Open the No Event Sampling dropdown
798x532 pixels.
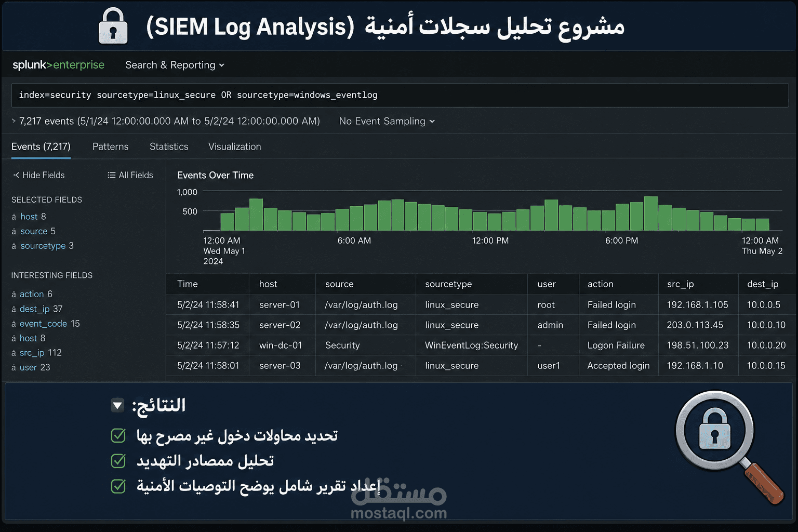(387, 121)
